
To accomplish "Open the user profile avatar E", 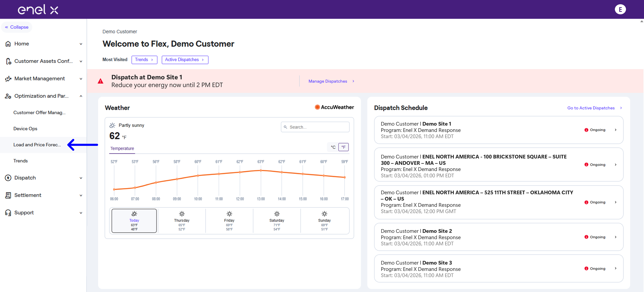I will pyautogui.click(x=620, y=9).
